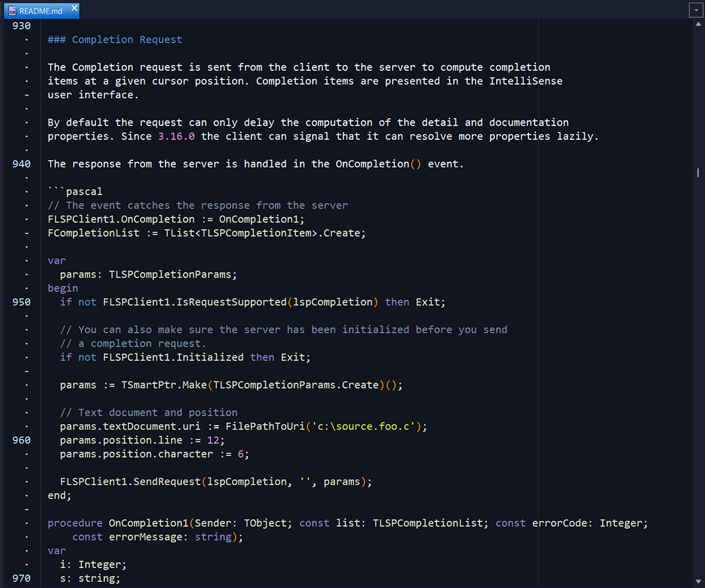Click the vertical scrollbar thumb
Image resolution: width=705 pixels, height=588 pixels.
coord(697,173)
